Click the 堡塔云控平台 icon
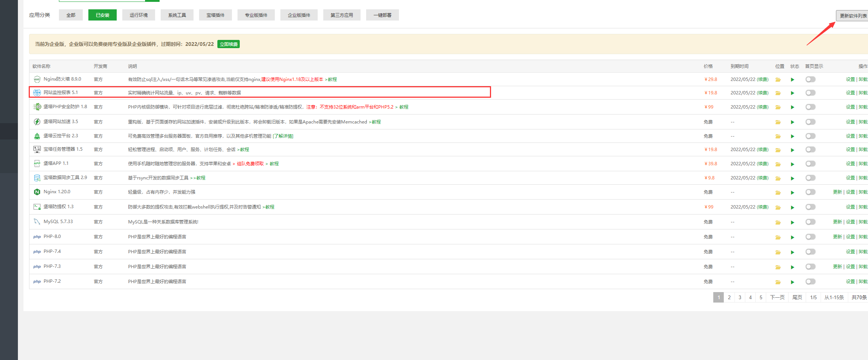 [37, 136]
